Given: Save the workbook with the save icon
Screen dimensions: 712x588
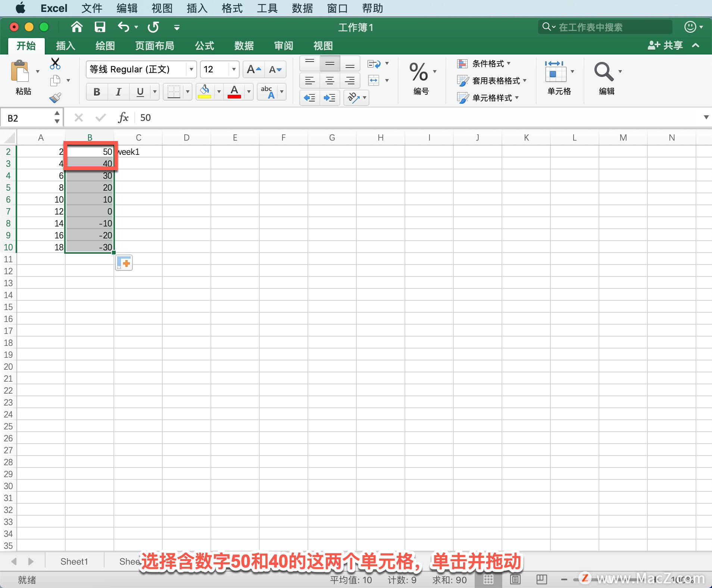Looking at the screenshot, I should pos(100,27).
